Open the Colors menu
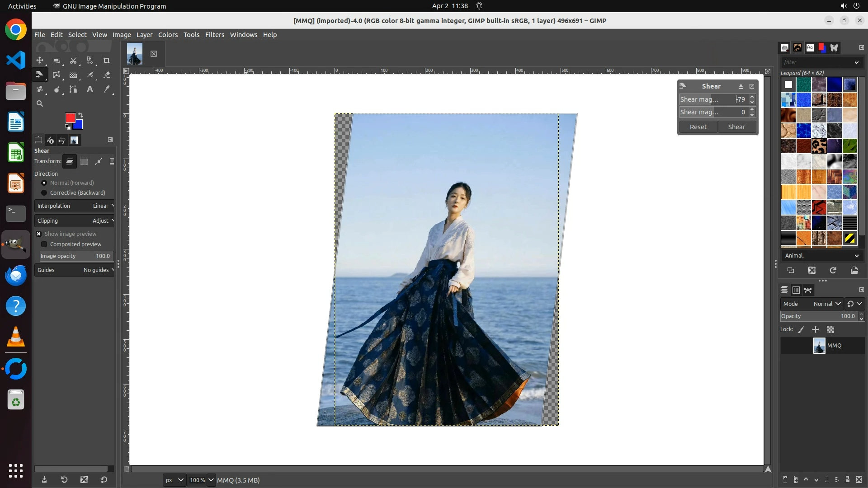This screenshot has width=868, height=488. click(168, 35)
